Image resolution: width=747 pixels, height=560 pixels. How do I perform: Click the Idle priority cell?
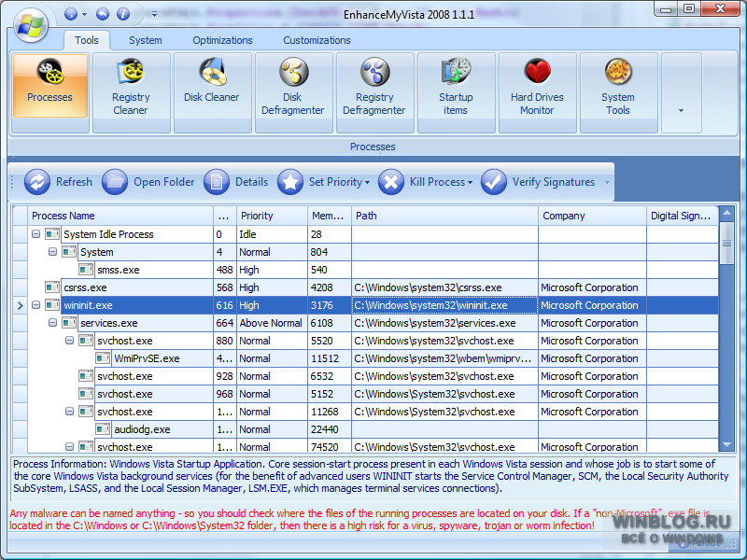[273, 234]
